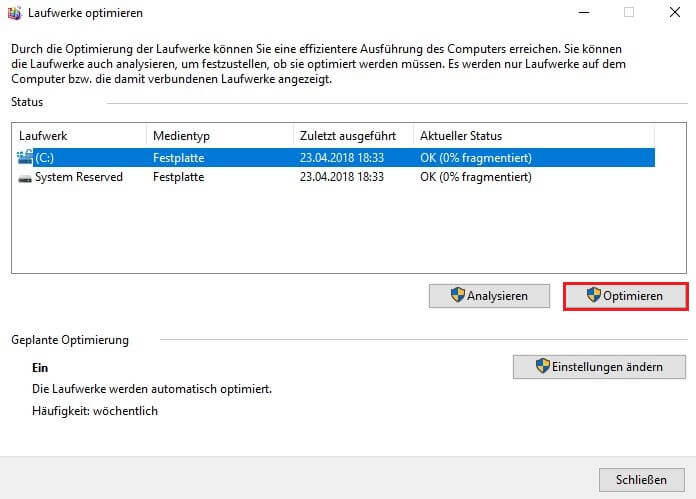
Task: Click the System Reserved drive icon
Action: click(25, 178)
